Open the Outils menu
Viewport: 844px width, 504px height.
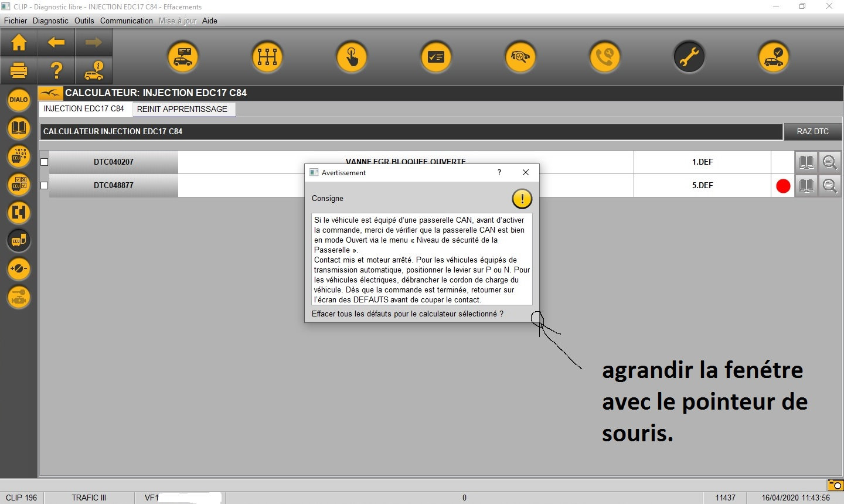tap(84, 21)
